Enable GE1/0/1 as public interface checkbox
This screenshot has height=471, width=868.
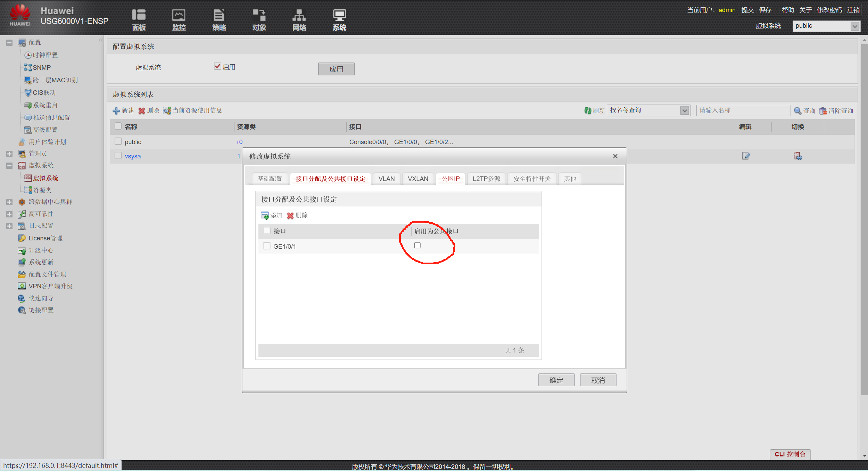click(417, 245)
